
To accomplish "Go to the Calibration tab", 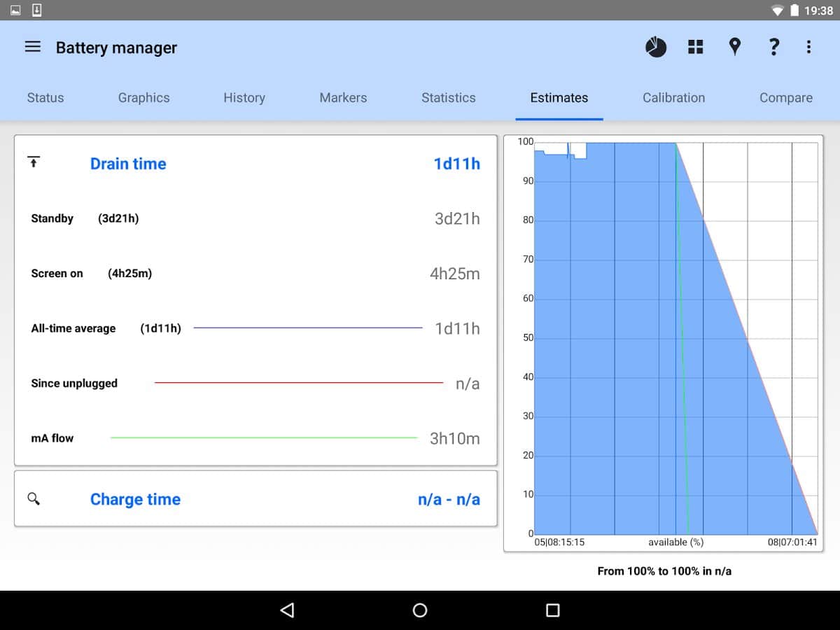I will pos(673,98).
